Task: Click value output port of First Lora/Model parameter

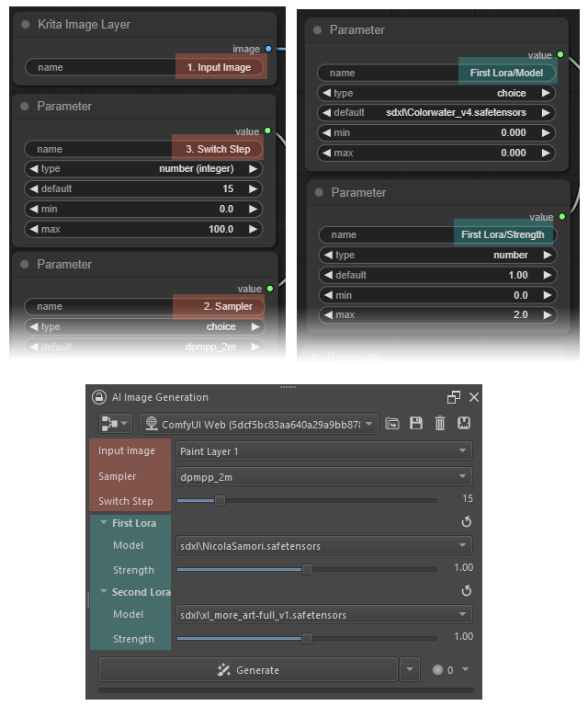Action: 560,54
